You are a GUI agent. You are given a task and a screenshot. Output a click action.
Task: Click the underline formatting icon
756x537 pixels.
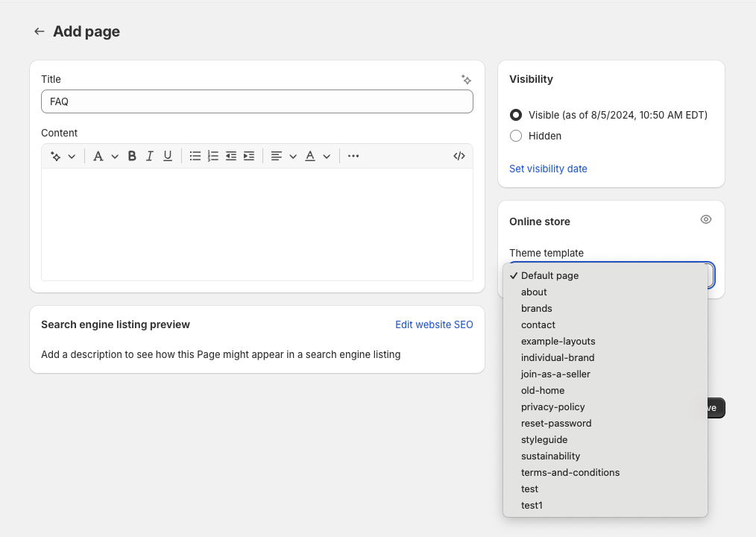pos(168,156)
